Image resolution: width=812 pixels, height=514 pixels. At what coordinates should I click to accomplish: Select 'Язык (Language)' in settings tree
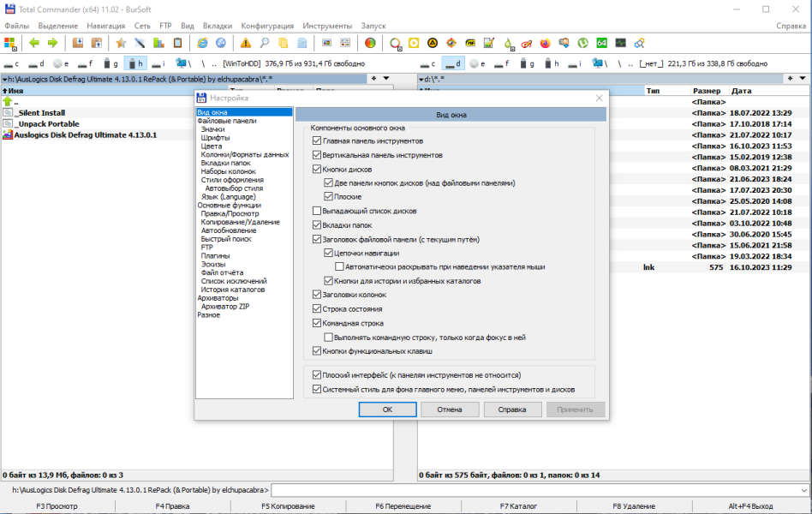click(x=229, y=197)
